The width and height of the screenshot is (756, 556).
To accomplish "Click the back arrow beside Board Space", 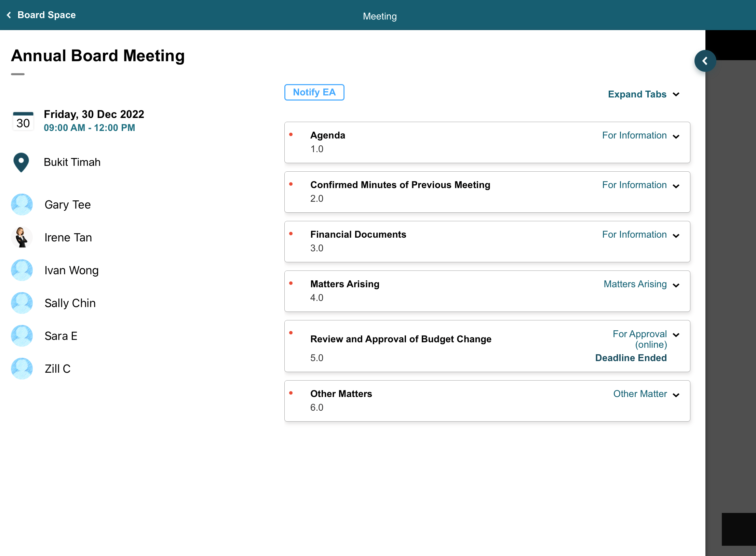I will point(9,15).
